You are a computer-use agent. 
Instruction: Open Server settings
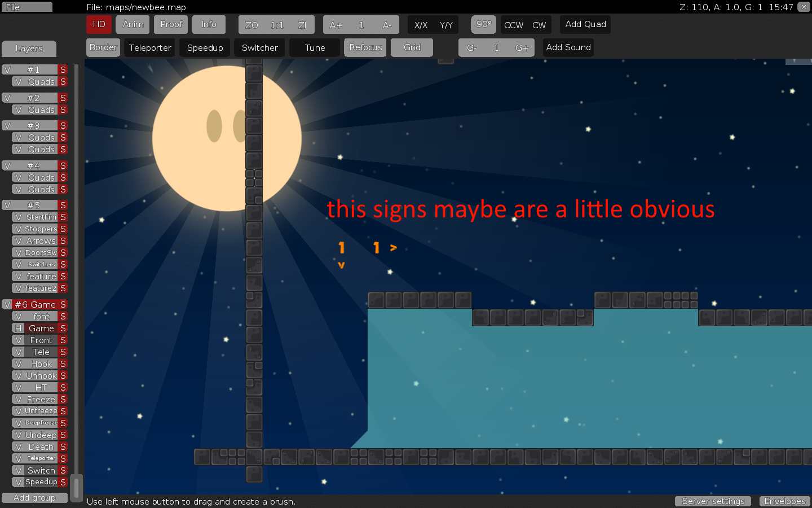coord(713,501)
